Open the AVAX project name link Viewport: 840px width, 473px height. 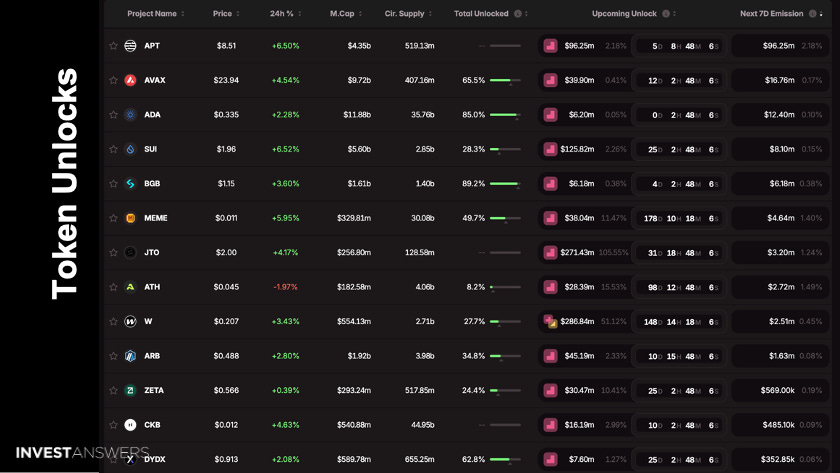[155, 80]
